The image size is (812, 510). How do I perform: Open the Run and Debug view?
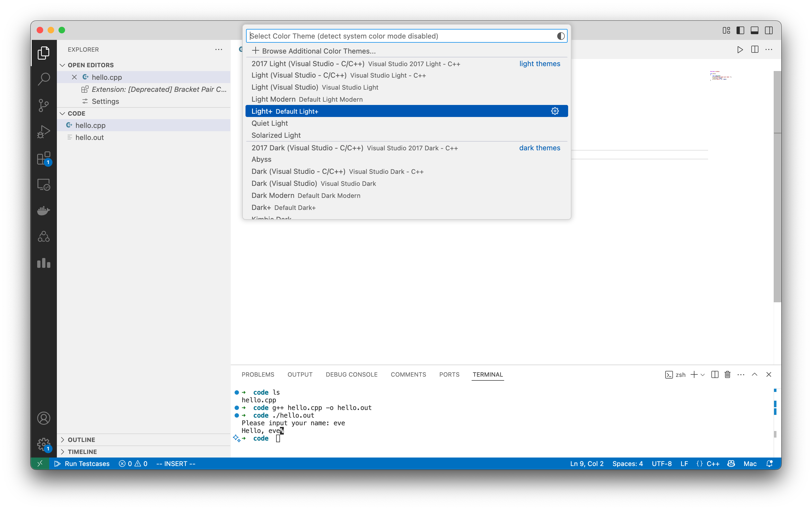tap(43, 131)
